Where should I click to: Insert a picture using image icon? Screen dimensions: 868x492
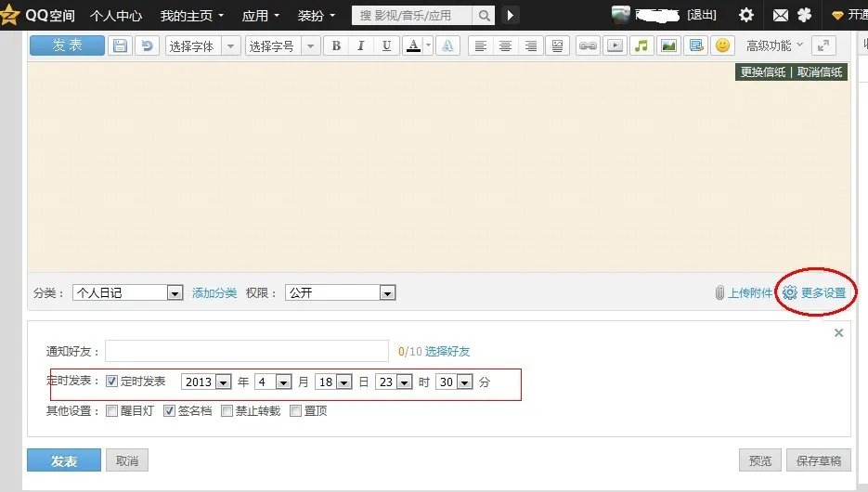tap(668, 46)
